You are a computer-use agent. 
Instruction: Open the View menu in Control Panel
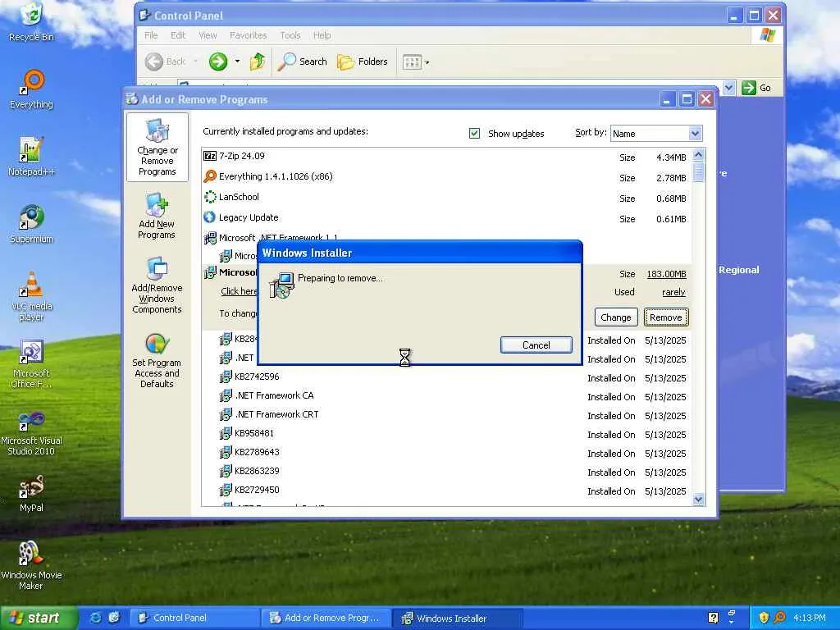pos(208,35)
